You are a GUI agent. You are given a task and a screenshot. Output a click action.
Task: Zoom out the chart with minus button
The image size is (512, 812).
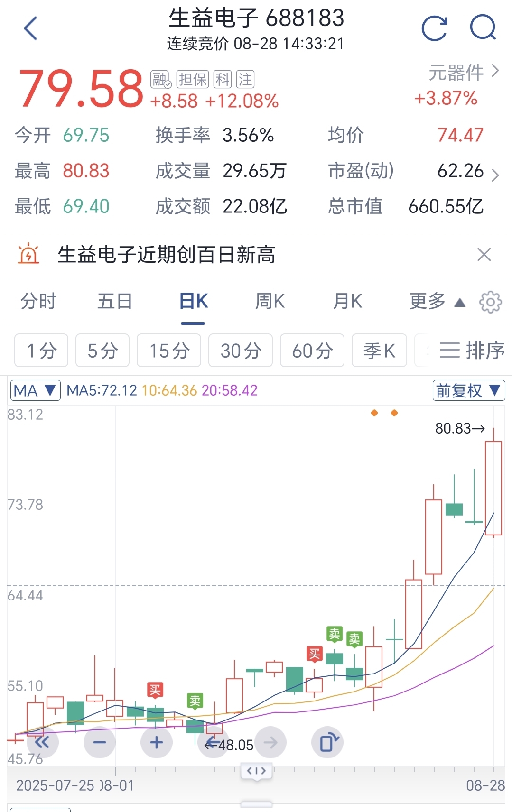(x=100, y=742)
